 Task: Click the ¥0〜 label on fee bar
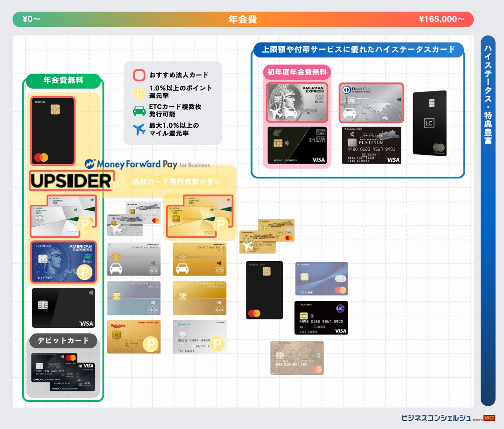click(31, 19)
